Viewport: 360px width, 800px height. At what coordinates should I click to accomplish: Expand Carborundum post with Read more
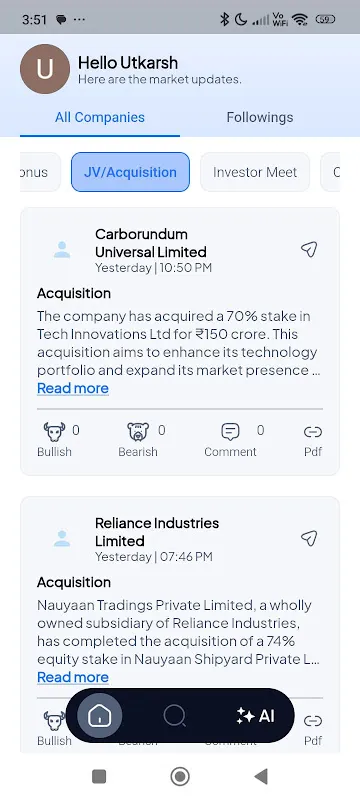(x=73, y=388)
